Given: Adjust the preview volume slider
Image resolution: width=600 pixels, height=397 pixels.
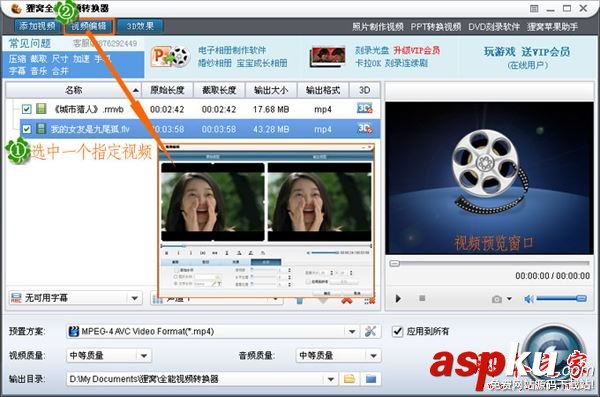Looking at the screenshot, I should click(561, 298).
